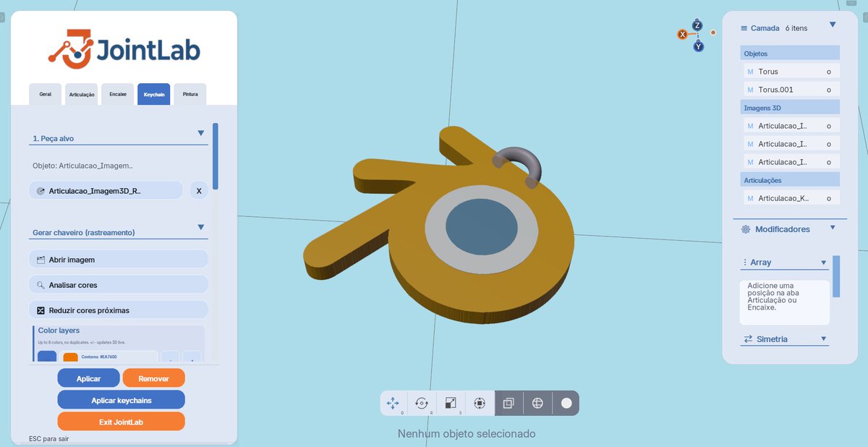The width and height of the screenshot is (868, 447).
Task: Open the Geral tab
Action: point(45,94)
